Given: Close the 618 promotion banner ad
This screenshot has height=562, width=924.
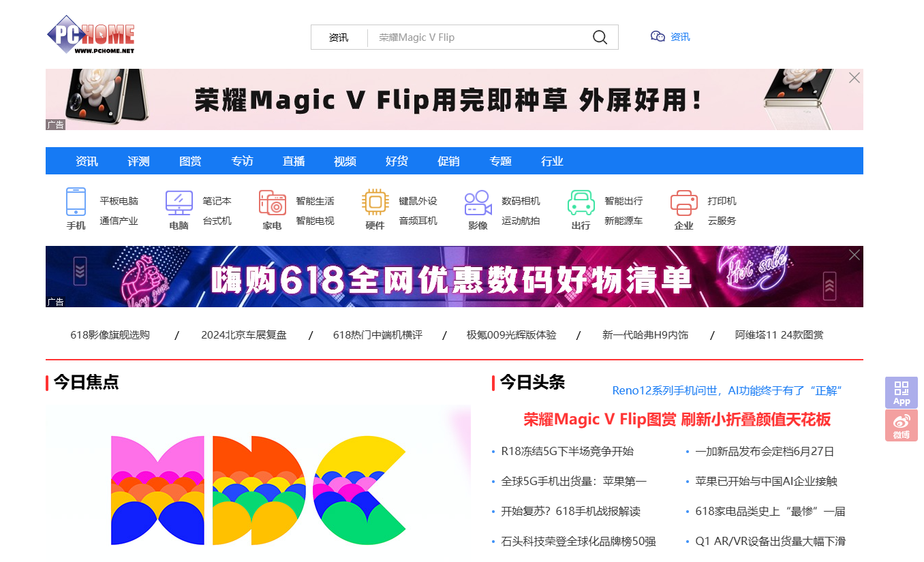Looking at the screenshot, I should 854,255.
